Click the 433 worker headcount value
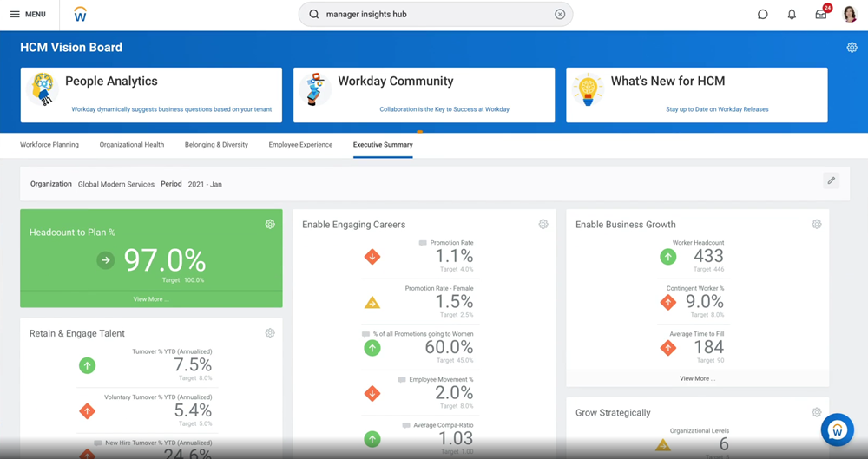 point(708,256)
